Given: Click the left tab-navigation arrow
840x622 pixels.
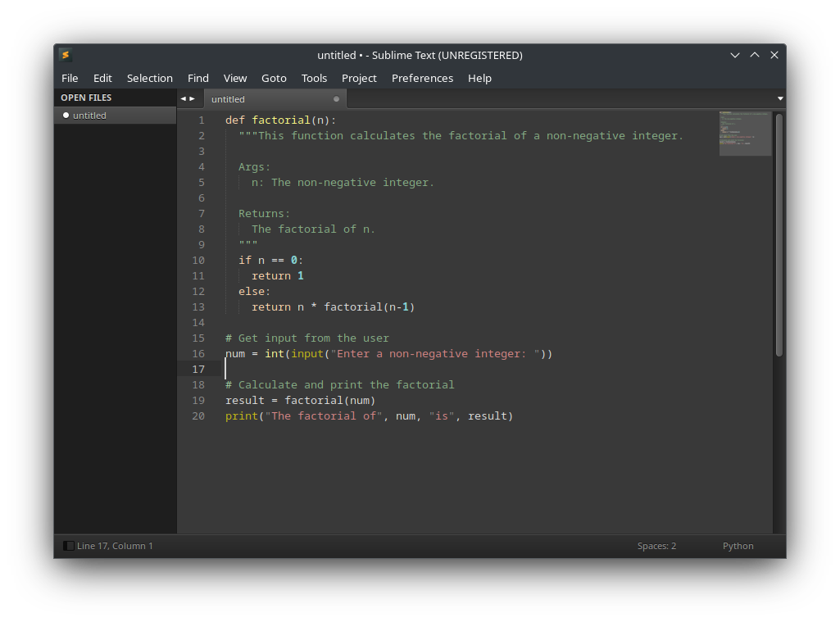Looking at the screenshot, I should pyautogui.click(x=184, y=98).
